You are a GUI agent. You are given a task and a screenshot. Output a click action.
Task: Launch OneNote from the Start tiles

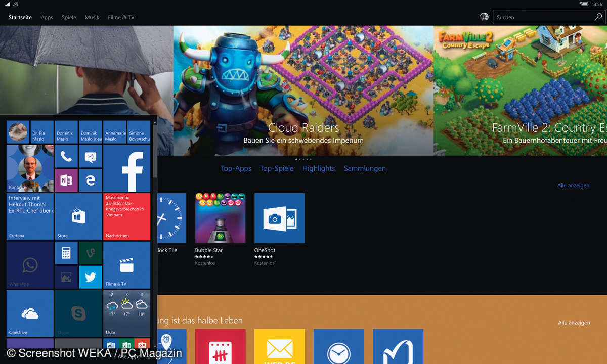pos(66,180)
